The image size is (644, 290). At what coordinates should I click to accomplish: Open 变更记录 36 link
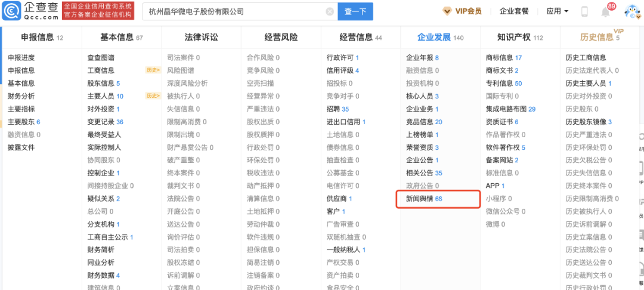[x=105, y=122]
